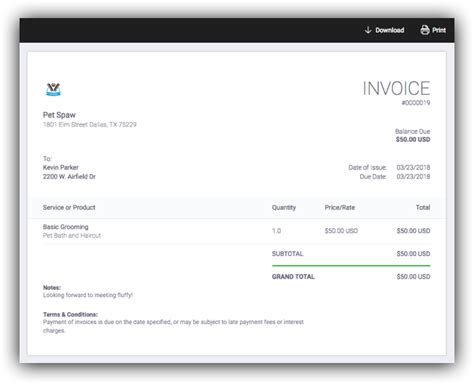Select the grand total amount $50.00 USD
This screenshot has height=384, width=474.
click(x=413, y=277)
